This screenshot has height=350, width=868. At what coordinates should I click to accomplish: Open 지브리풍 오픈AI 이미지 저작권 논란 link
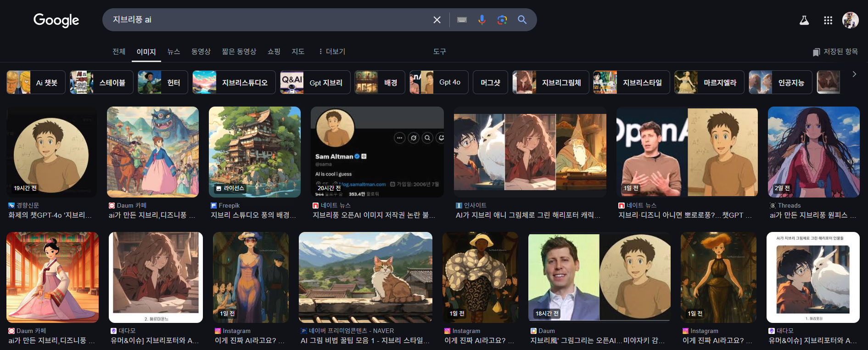(374, 215)
